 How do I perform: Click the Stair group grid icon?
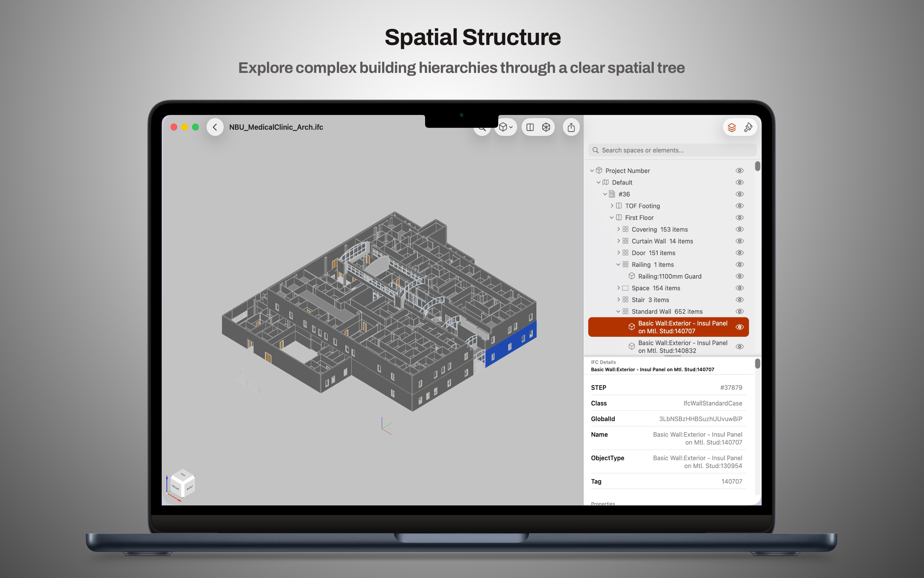(x=625, y=300)
